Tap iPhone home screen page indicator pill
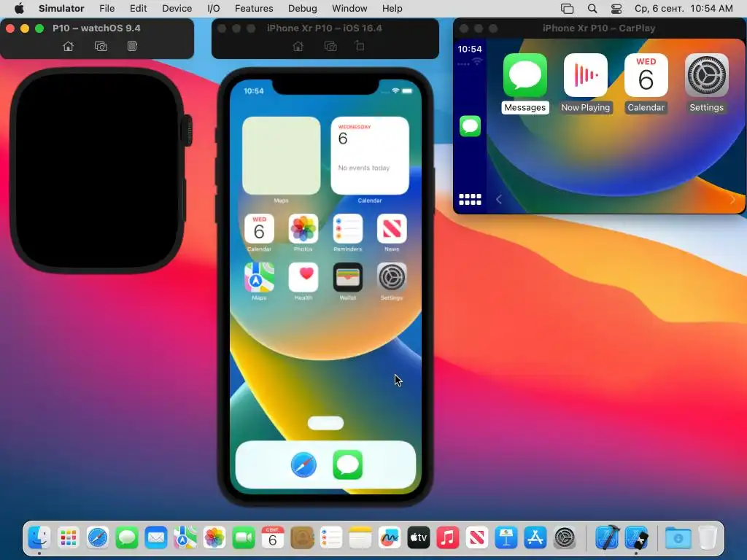747x560 pixels. (x=325, y=423)
